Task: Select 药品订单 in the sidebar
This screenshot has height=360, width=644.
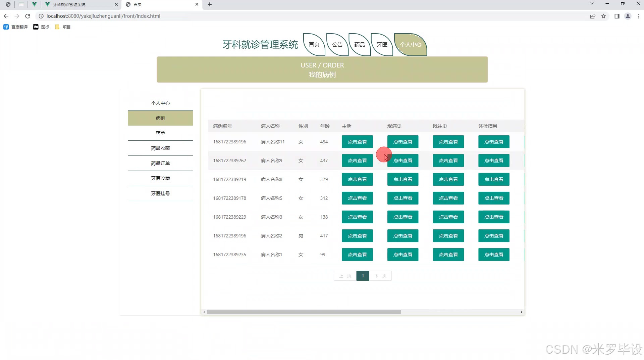Action: (160, 163)
